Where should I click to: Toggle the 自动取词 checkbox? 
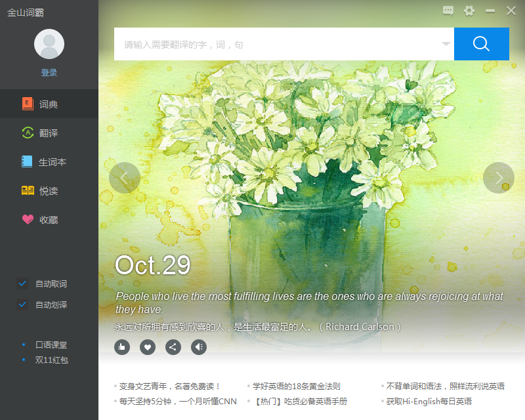[x=22, y=283]
